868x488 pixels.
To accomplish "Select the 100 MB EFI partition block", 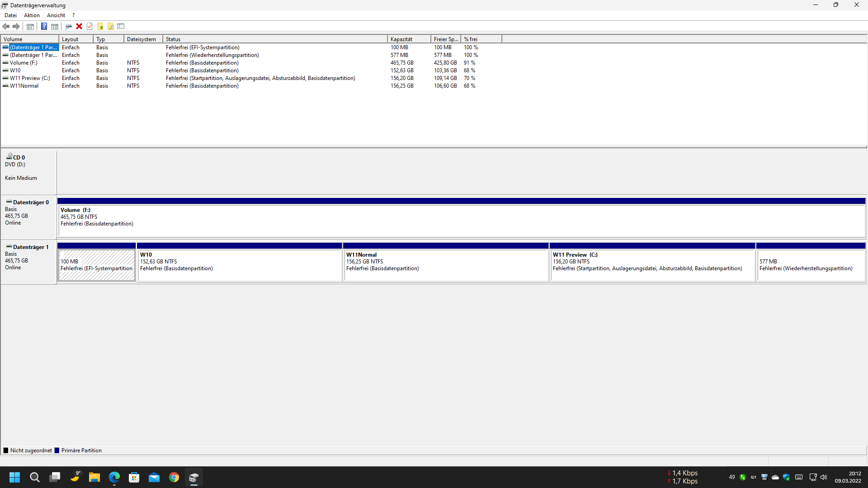I will (x=96, y=262).
